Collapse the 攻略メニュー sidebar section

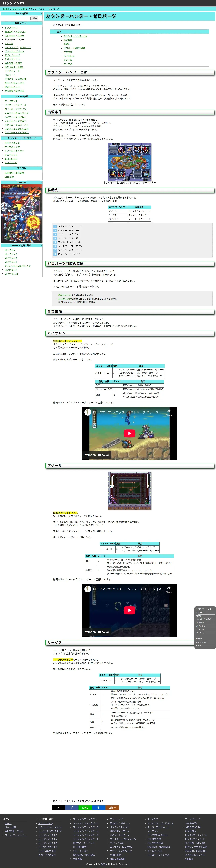coord(22,23)
